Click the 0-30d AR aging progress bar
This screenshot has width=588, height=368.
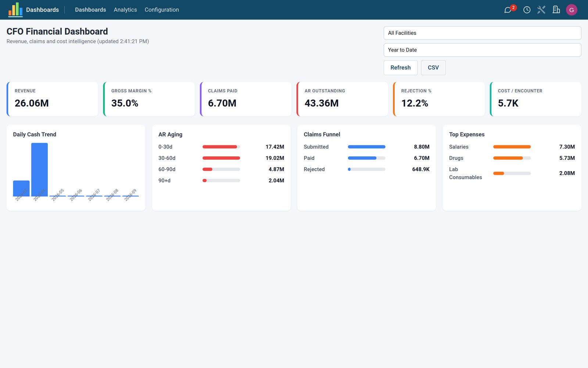point(221,147)
